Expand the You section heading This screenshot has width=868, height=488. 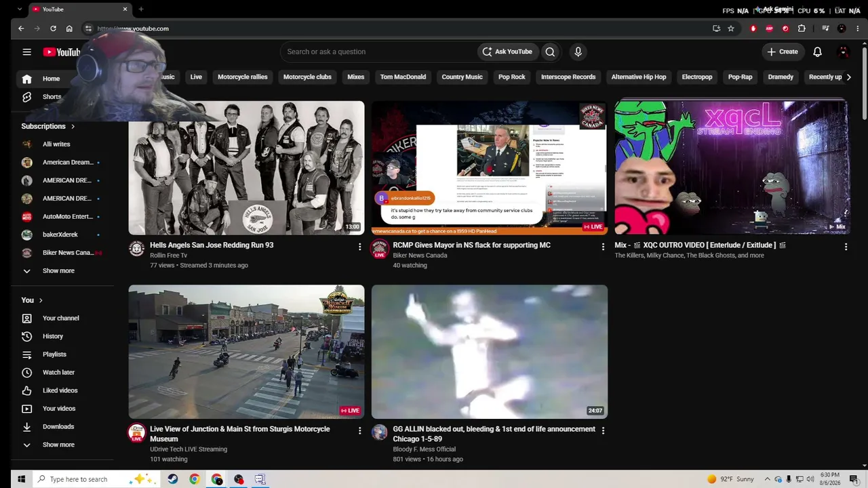(x=32, y=300)
